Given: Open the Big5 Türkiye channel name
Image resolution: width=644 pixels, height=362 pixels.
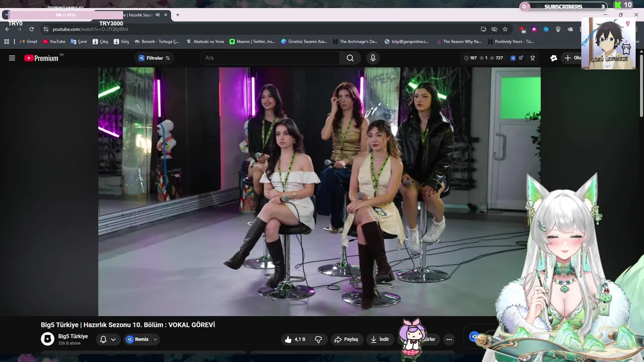Looking at the screenshot, I should [73, 336].
